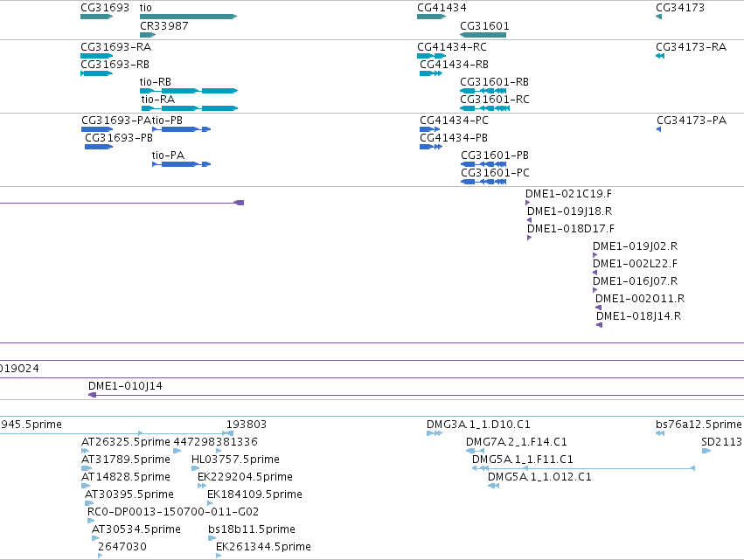The image size is (744, 560).
Task: Select the CR33987 gene label
Action: click(x=164, y=25)
